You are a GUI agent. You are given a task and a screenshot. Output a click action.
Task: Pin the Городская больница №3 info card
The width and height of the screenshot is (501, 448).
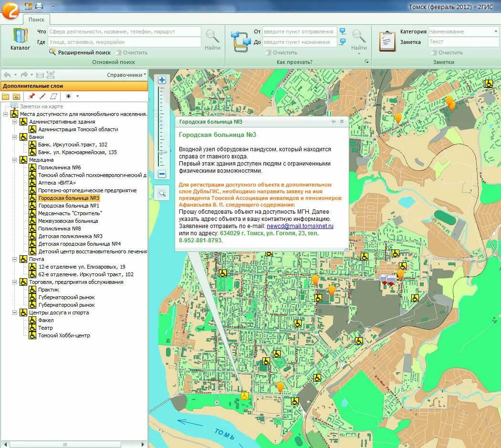coord(333,122)
